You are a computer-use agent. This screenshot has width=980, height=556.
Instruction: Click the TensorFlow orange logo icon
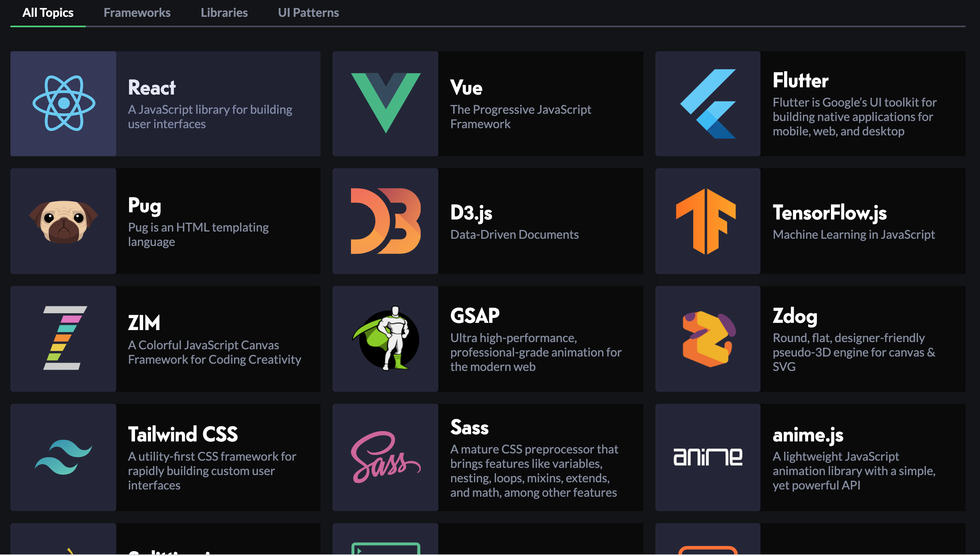coord(706,221)
